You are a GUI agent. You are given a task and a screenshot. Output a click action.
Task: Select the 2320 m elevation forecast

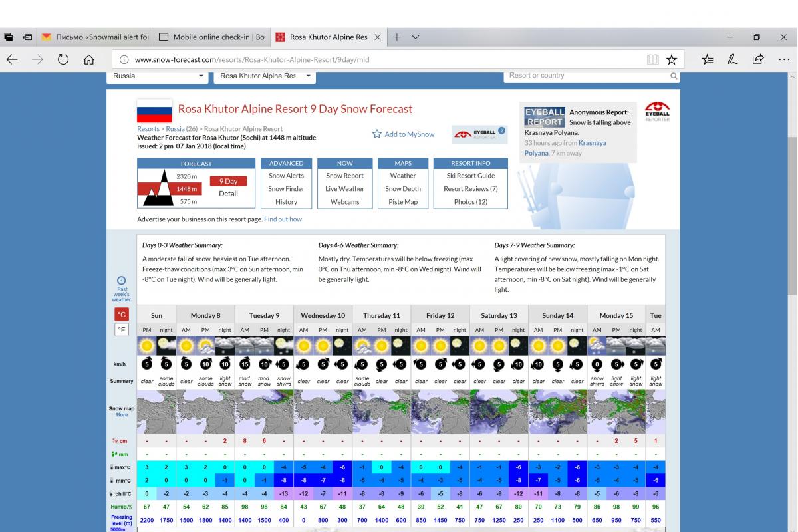186,176
